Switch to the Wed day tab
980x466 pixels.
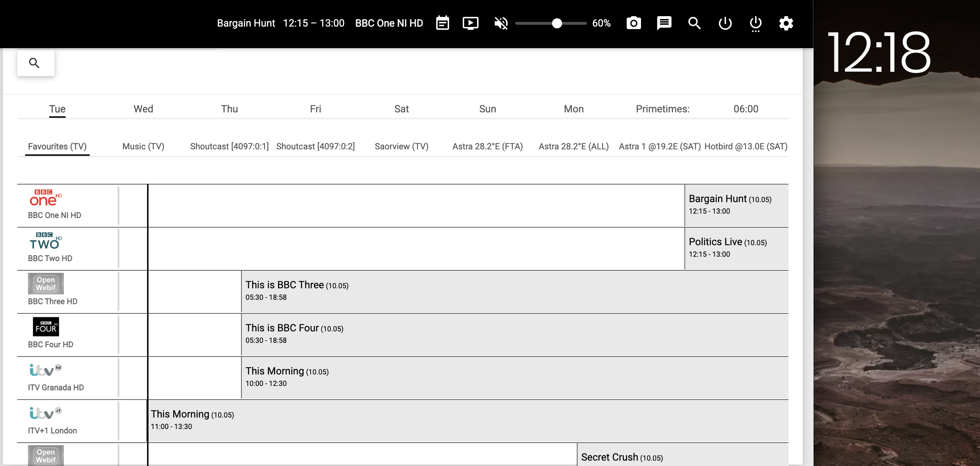coord(143,109)
